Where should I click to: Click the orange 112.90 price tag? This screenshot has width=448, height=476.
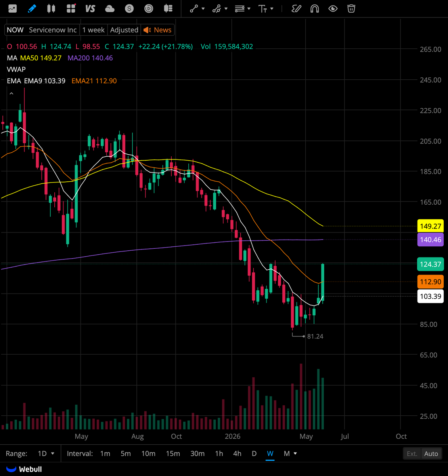[x=431, y=282]
